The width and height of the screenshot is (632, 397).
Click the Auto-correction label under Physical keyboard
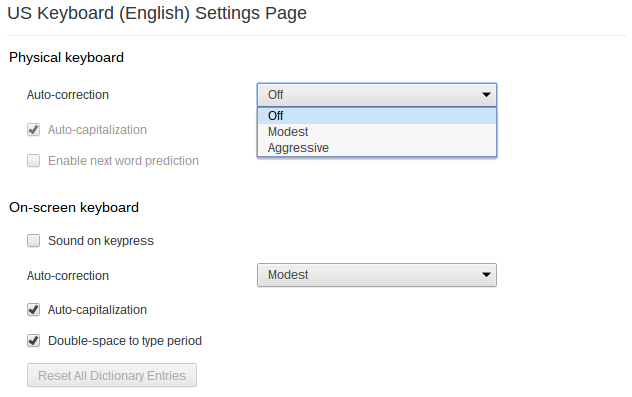(68, 95)
